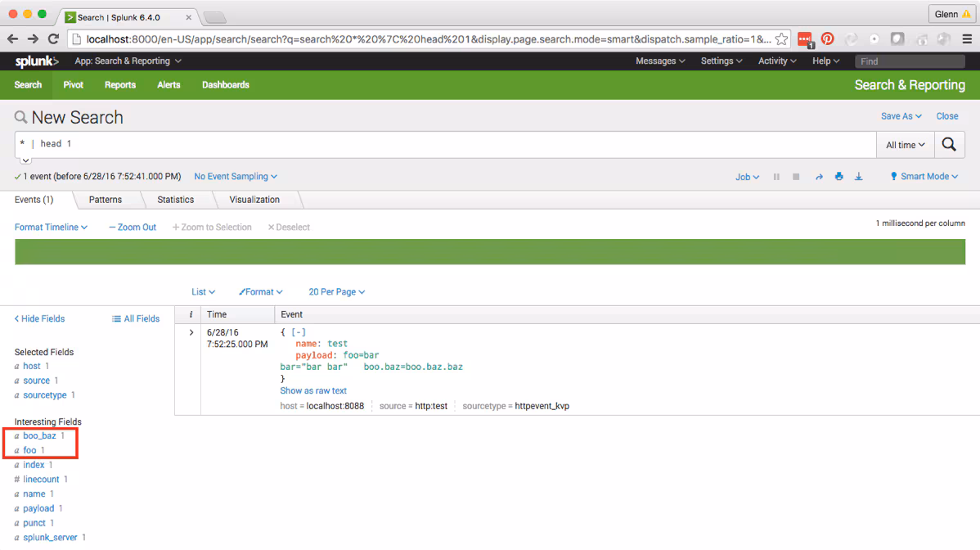Open search with the magnifying glass icon
The width and height of the screenshot is (980, 550).
(x=947, y=144)
